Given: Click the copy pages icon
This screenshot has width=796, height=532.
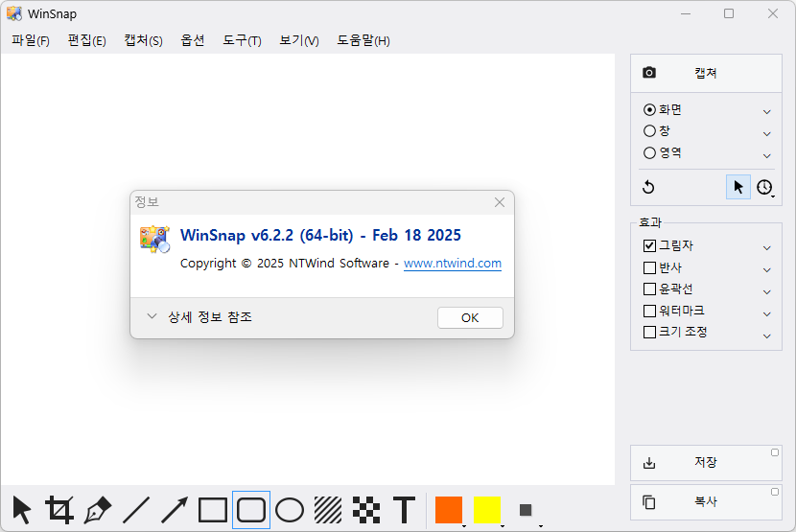Looking at the screenshot, I should [x=648, y=502].
